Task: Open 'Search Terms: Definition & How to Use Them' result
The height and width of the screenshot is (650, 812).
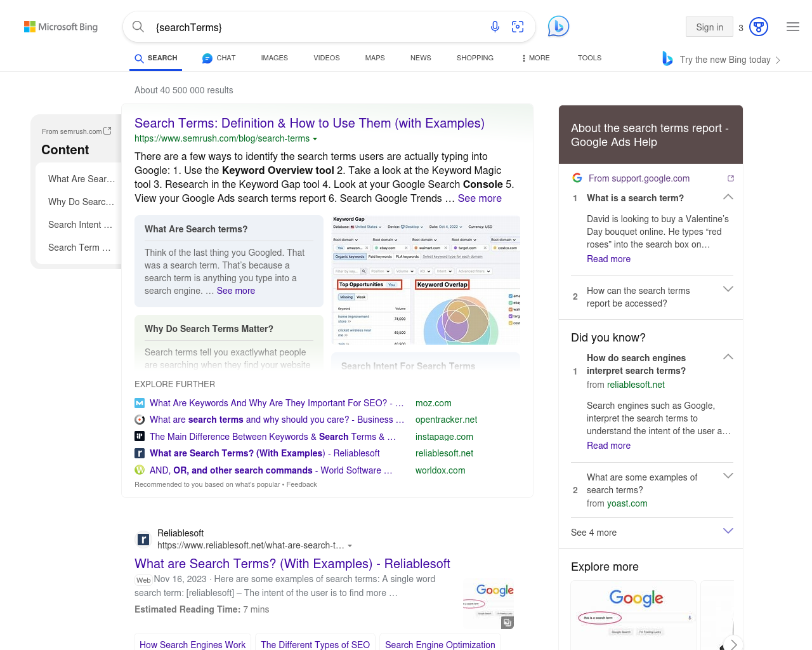Action: (x=309, y=123)
